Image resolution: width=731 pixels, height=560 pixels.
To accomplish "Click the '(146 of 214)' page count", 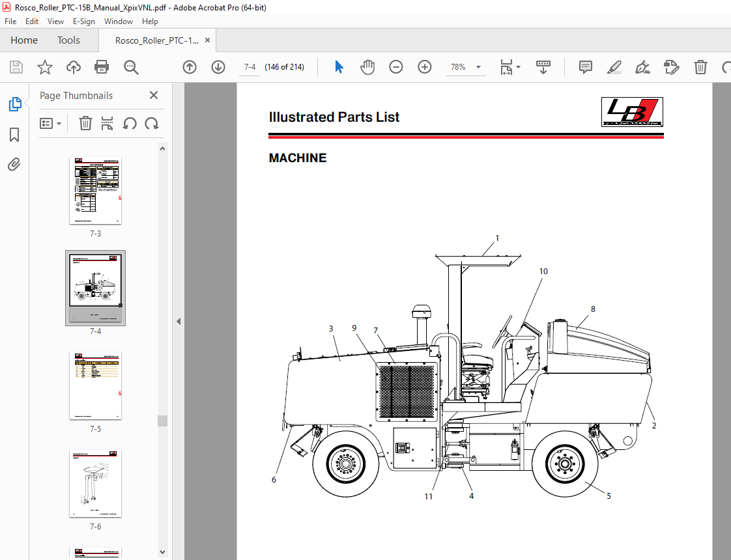I will click(284, 67).
